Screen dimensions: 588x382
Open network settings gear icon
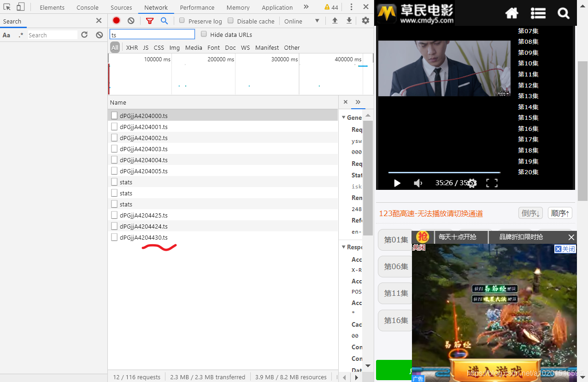point(365,21)
